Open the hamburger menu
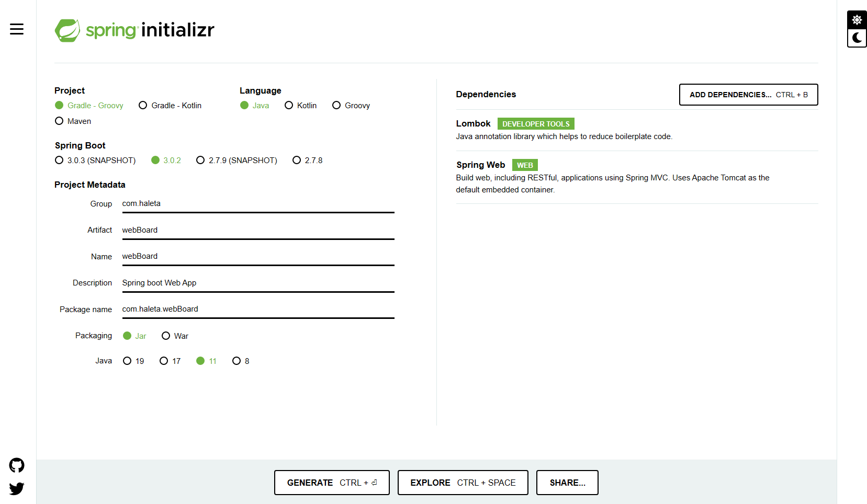This screenshot has width=867, height=504. (17, 29)
